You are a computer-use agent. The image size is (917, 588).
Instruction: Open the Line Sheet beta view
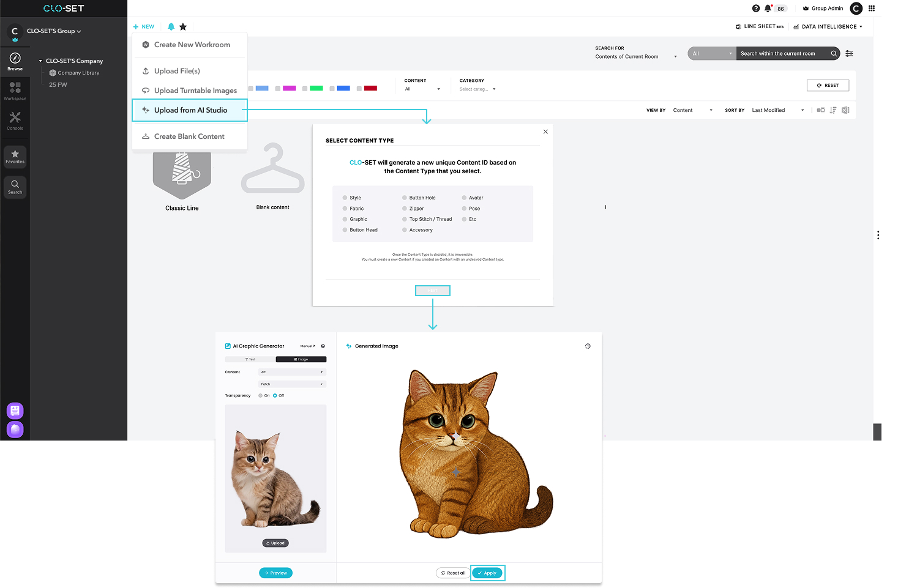(x=760, y=26)
